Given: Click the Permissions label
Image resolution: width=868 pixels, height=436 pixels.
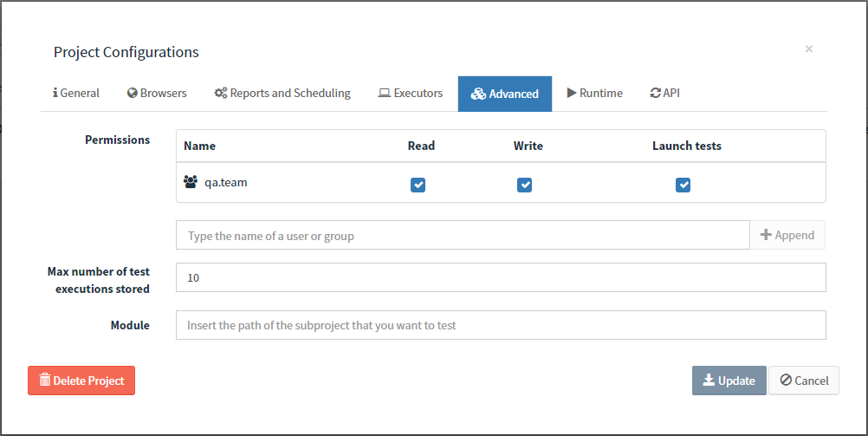Looking at the screenshot, I should pyautogui.click(x=117, y=140).
